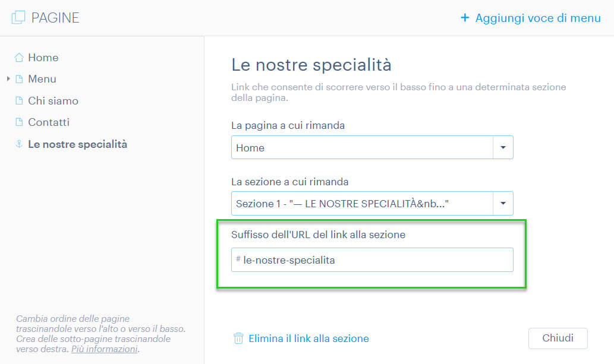Click the page icon next to Chi siamo

coord(19,100)
